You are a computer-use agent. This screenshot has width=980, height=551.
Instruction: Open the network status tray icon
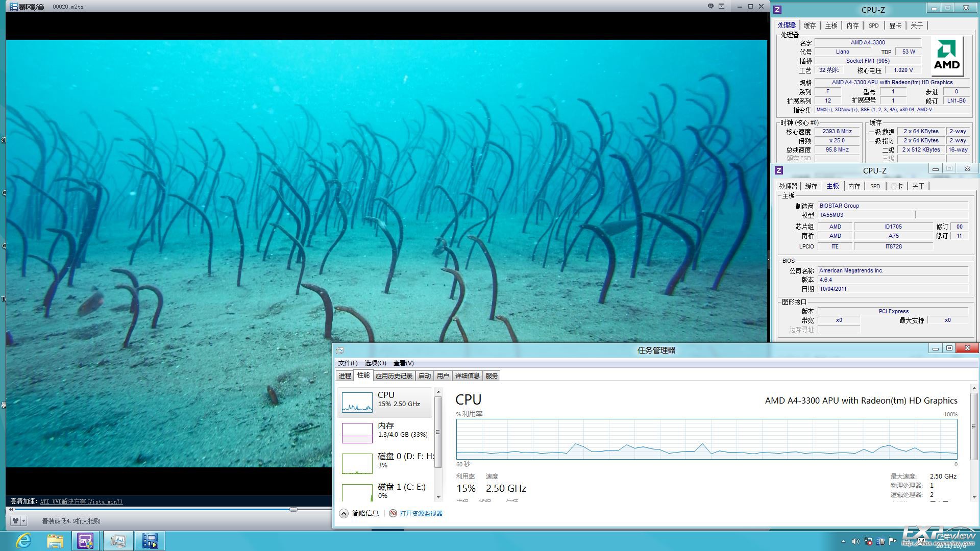(x=869, y=541)
